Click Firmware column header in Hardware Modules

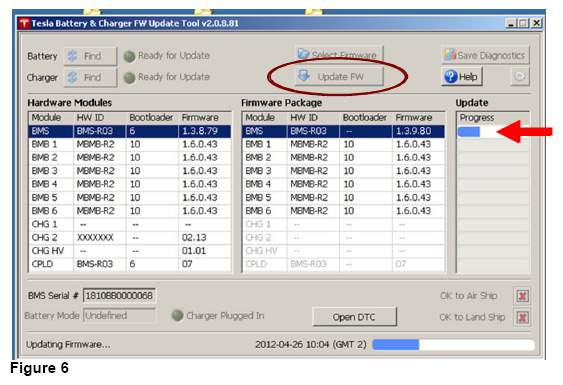point(205,118)
